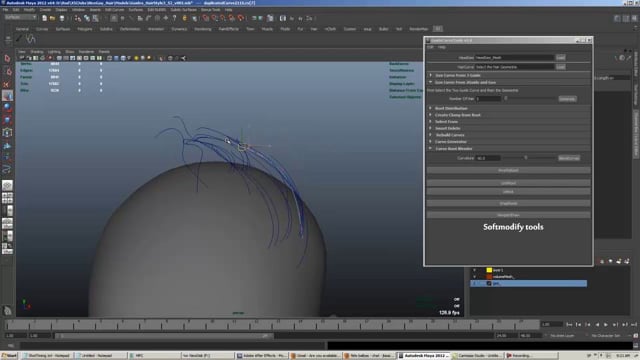Select the Soft Modification tool in toolbox

click(x=7, y=146)
